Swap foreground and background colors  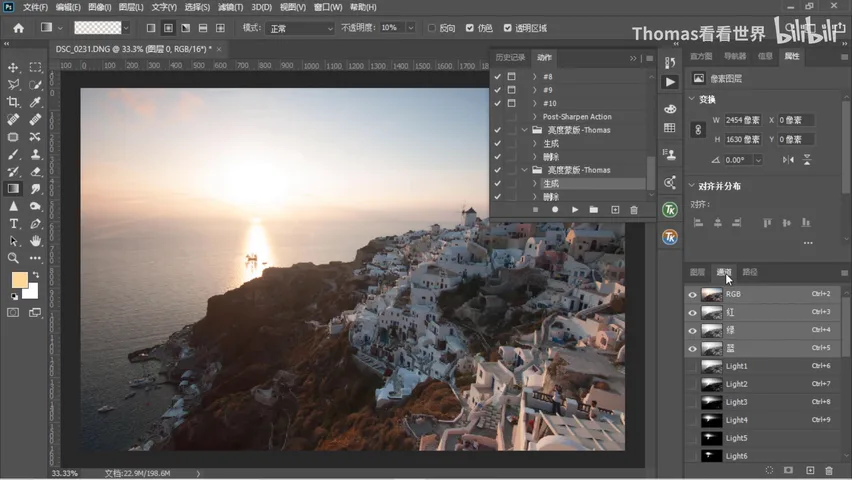36,275
